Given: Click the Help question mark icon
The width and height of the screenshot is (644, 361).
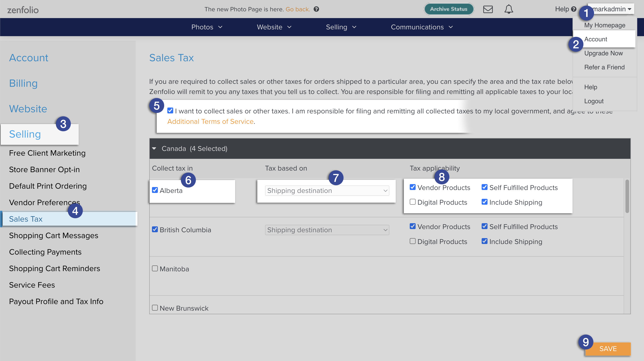Looking at the screenshot, I should pos(574,9).
